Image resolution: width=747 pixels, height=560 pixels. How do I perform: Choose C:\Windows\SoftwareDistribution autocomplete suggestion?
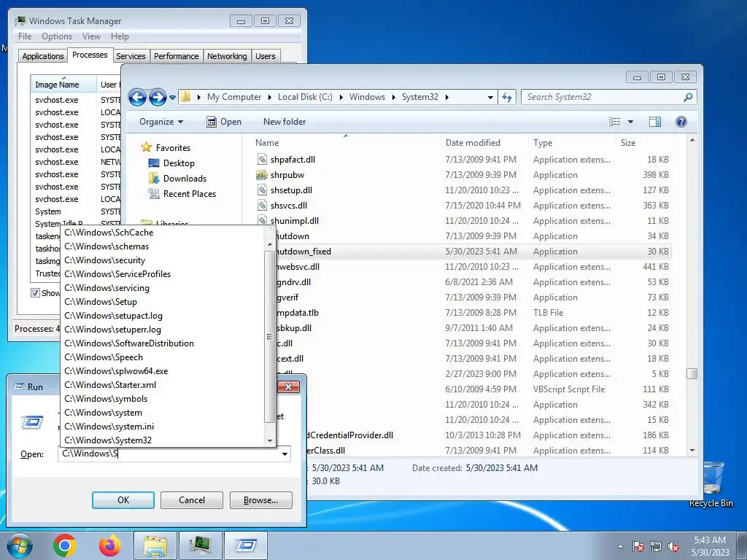coord(162,343)
